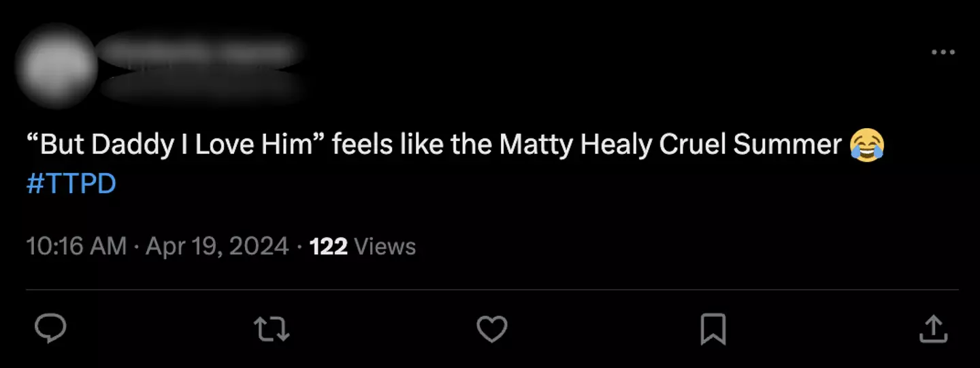Click the Apr 19, 2024 date
Viewport: 980px width, 368px height.
coord(217,246)
